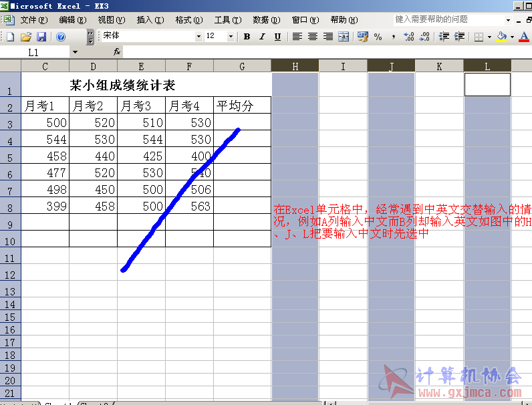Apply percent style format
Viewport: 532px width, 405px height.
tap(378, 37)
